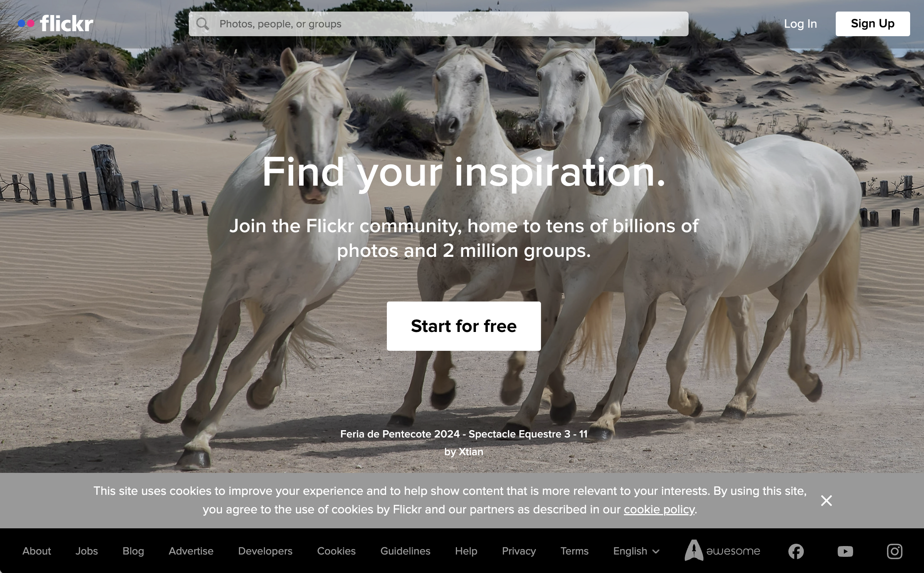Screen dimensions: 924x573
Task: Open the photo title Feria de Pentecote link
Action: (x=464, y=434)
